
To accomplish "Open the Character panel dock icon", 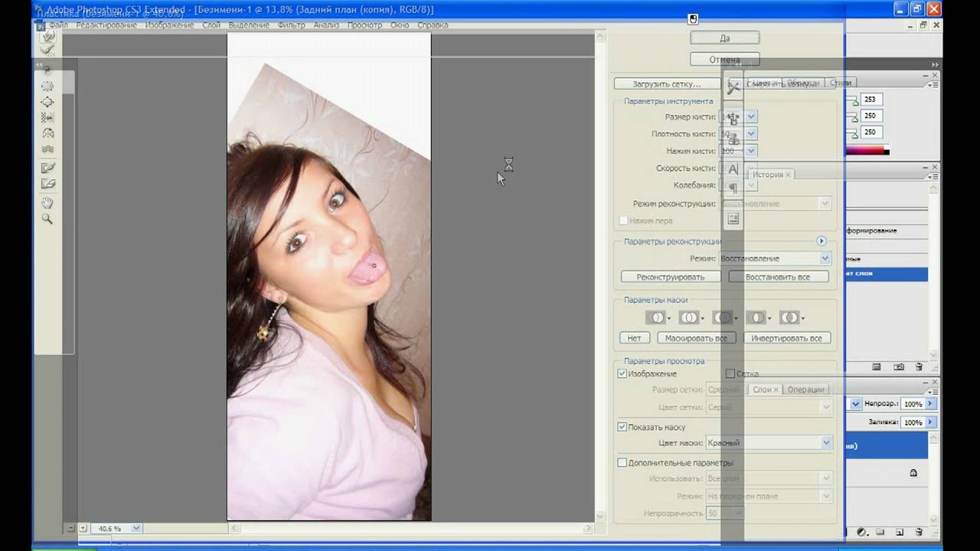I will (733, 169).
